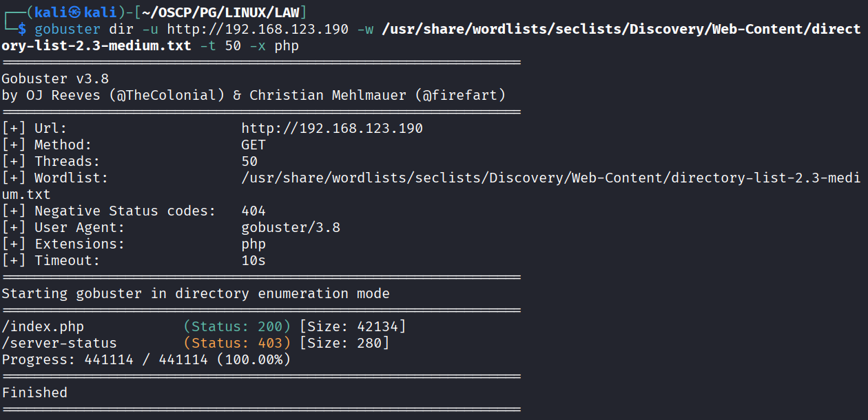The width and height of the screenshot is (868, 420).
Task: Open the target URL in the command line
Action: point(258,29)
